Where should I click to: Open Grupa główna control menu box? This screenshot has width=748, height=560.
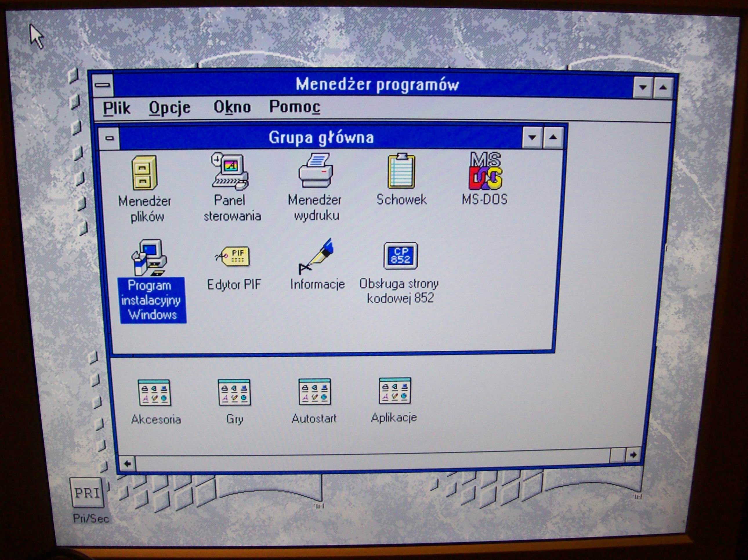pyautogui.click(x=110, y=138)
